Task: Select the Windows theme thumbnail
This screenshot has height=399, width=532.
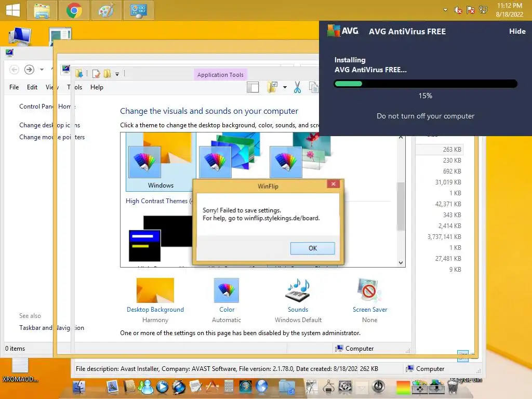Action: [x=161, y=162]
